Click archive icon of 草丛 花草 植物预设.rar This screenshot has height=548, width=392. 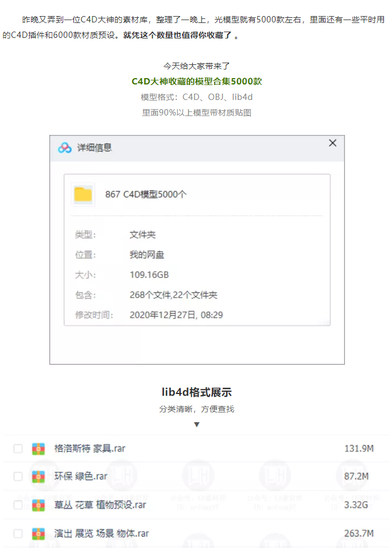coord(38,505)
